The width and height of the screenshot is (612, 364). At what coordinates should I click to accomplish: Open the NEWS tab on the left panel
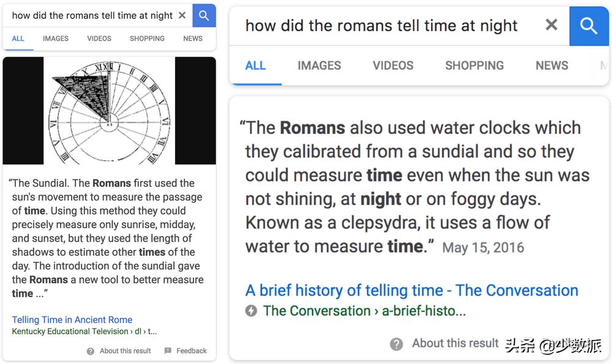[193, 38]
